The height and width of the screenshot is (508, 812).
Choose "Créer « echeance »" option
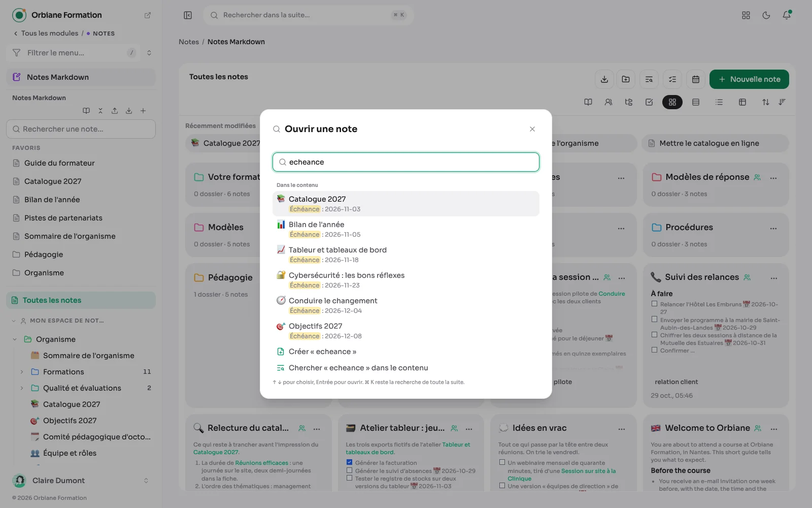point(406,352)
